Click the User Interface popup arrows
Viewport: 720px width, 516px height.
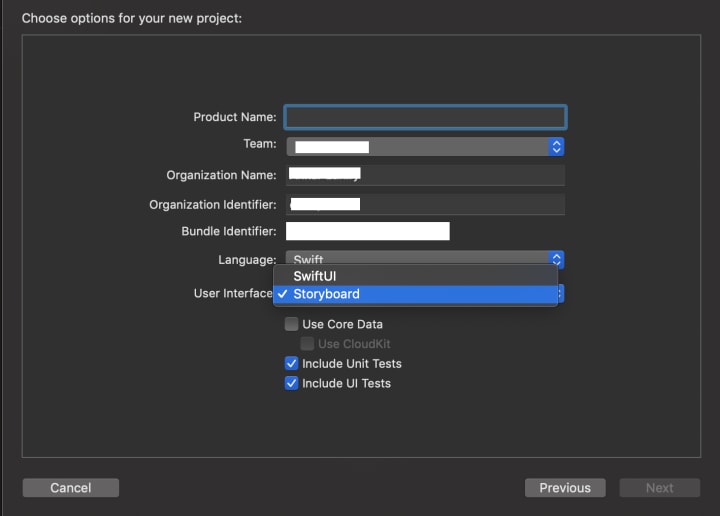pos(560,294)
